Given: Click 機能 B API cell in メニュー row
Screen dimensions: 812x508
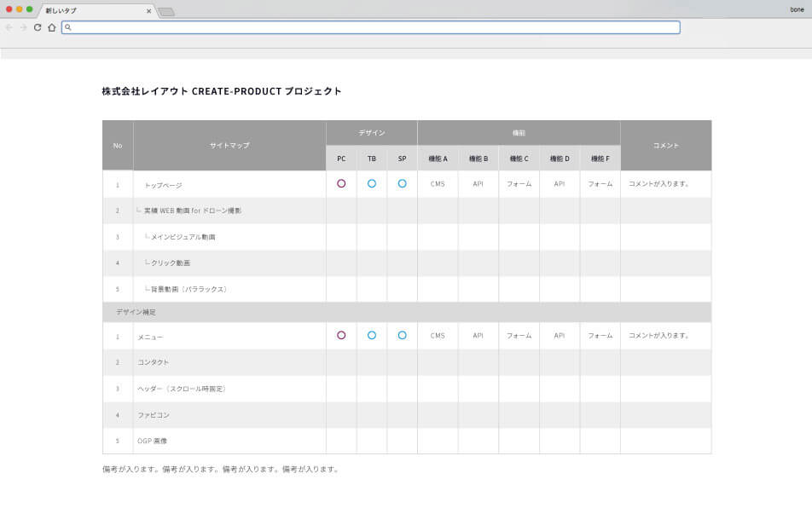Looking at the screenshot, I should click(x=478, y=335).
